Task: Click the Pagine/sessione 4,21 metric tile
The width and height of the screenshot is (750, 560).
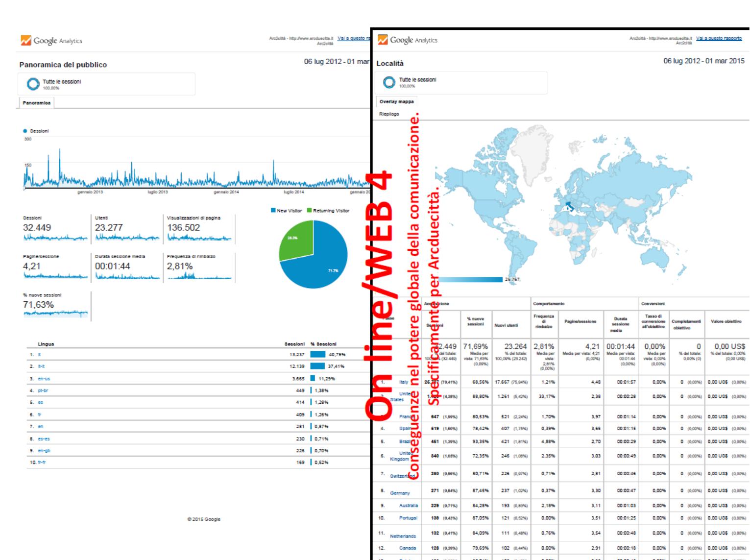Action: coord(55,268)
